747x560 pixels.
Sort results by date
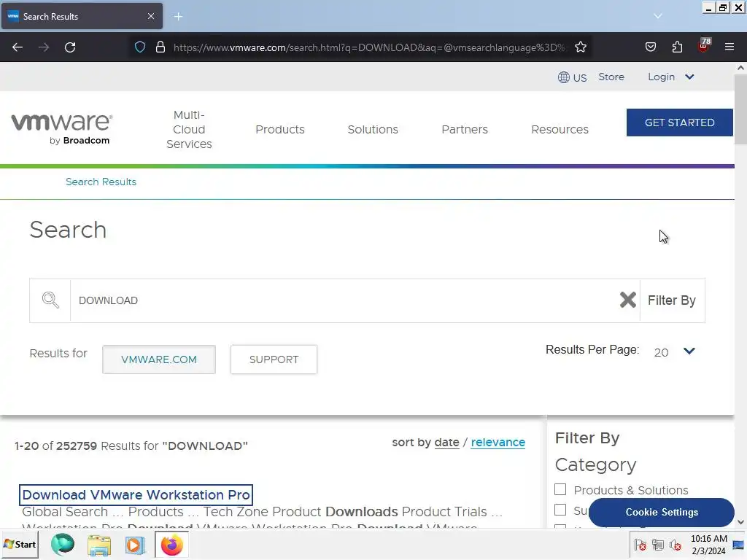[x=447, y=443]
